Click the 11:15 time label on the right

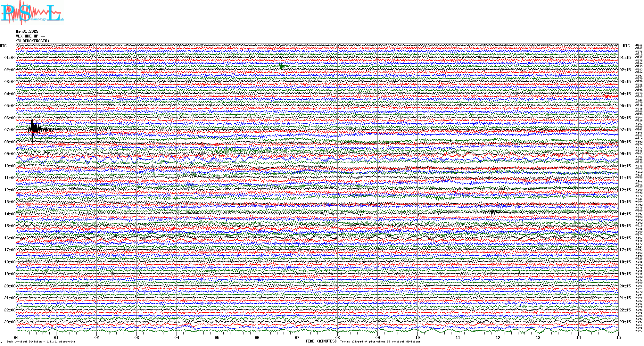click(625, 178)
